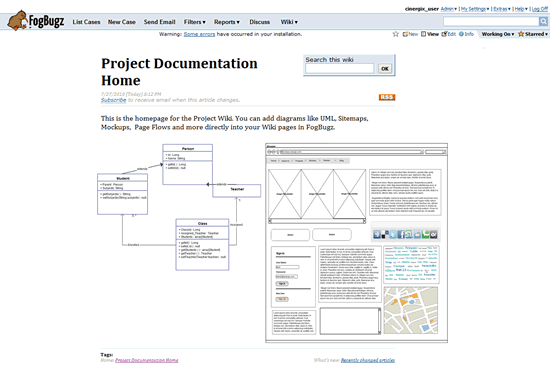Image resolution: width=550 pixels, height=368 pixels.
Task: Click Subscribe to receive article emails
Action: click(114, 100)
